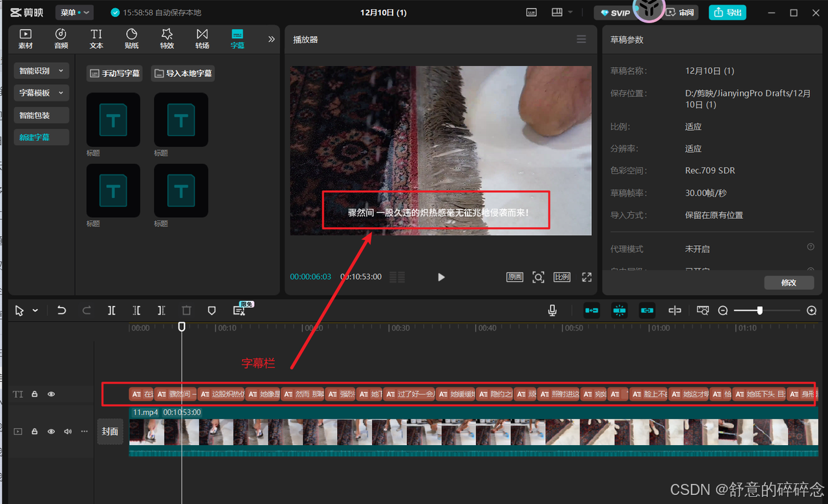The image size is (828, 504).
Task: Open the timeline cover view icon
Action: (x=703, y=311)
